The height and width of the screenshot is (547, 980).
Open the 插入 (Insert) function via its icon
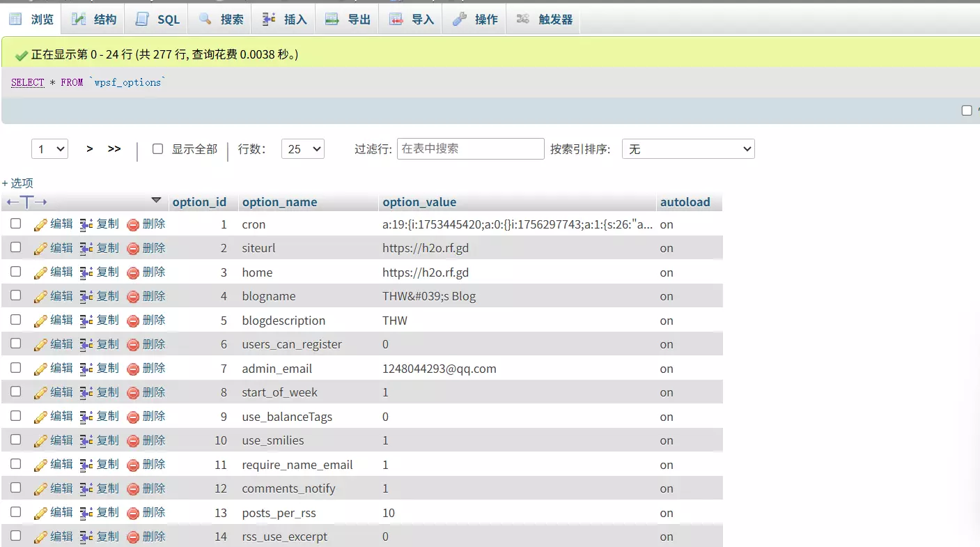pyautogui.click(x=268, y=19)
